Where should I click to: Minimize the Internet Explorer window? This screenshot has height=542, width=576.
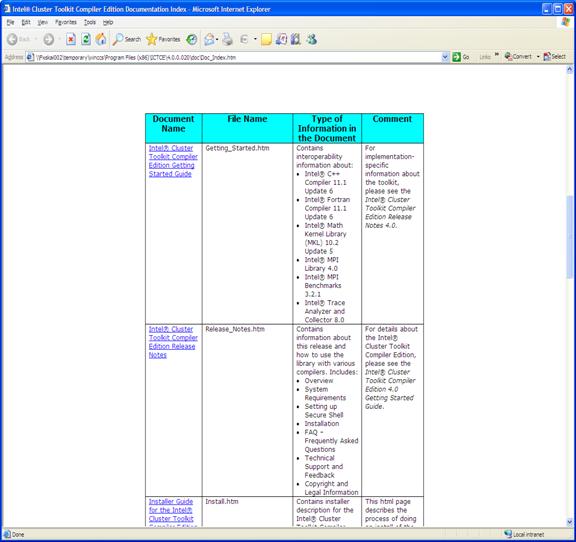click(x=547, y=9)
